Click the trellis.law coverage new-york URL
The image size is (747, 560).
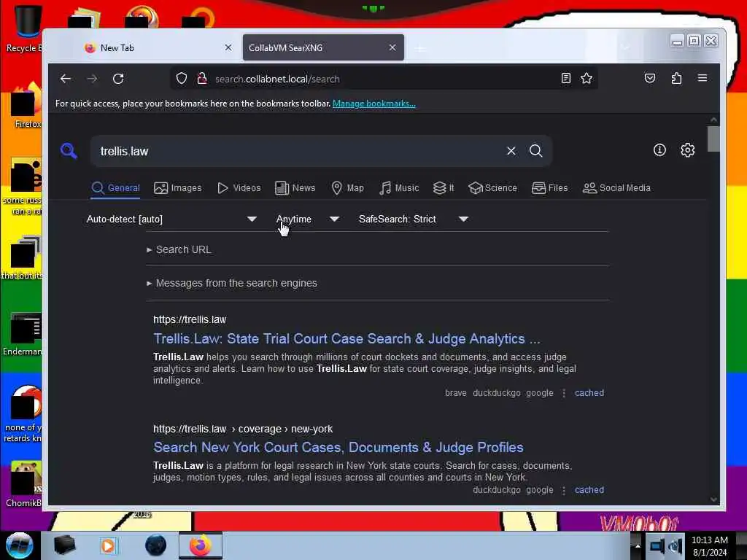(243, 429)
